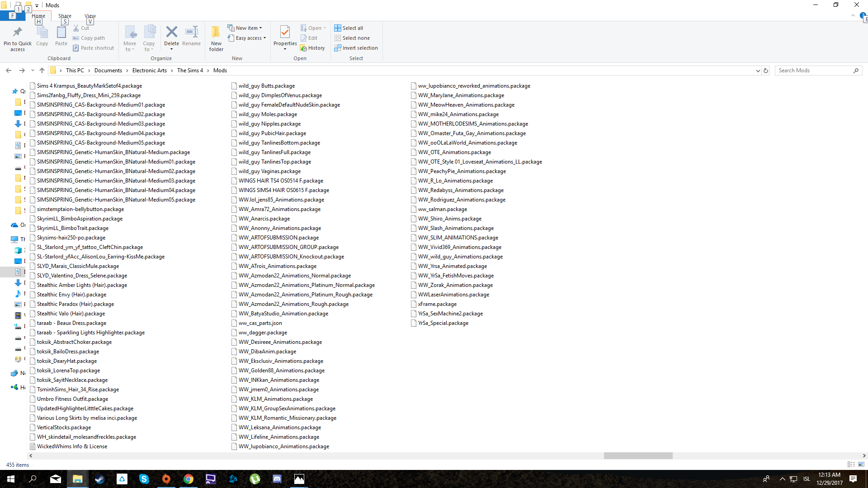Viewport: 868px width, 488px height.
Task: Go back with the back arrow
Action: [9, 70]
